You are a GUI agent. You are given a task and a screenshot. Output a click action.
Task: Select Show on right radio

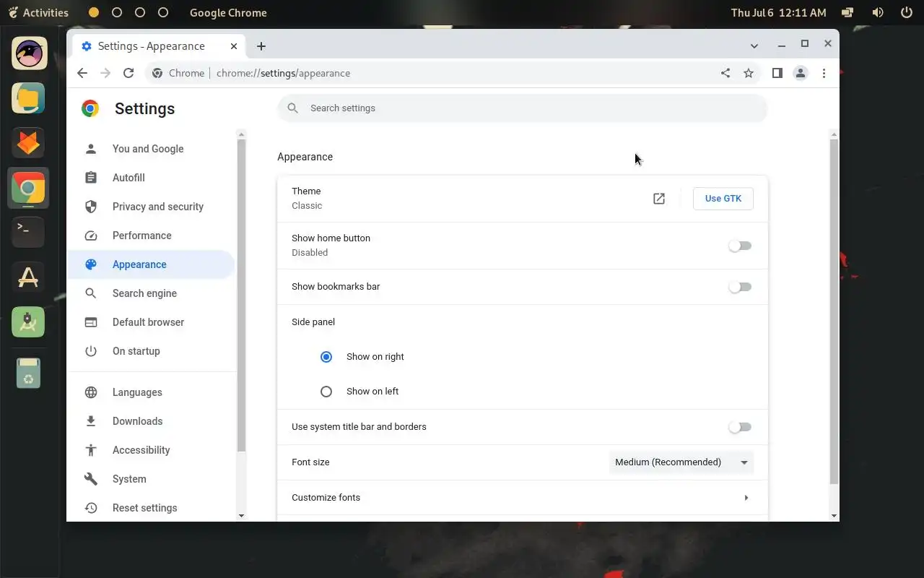click(x=326, y=357)
